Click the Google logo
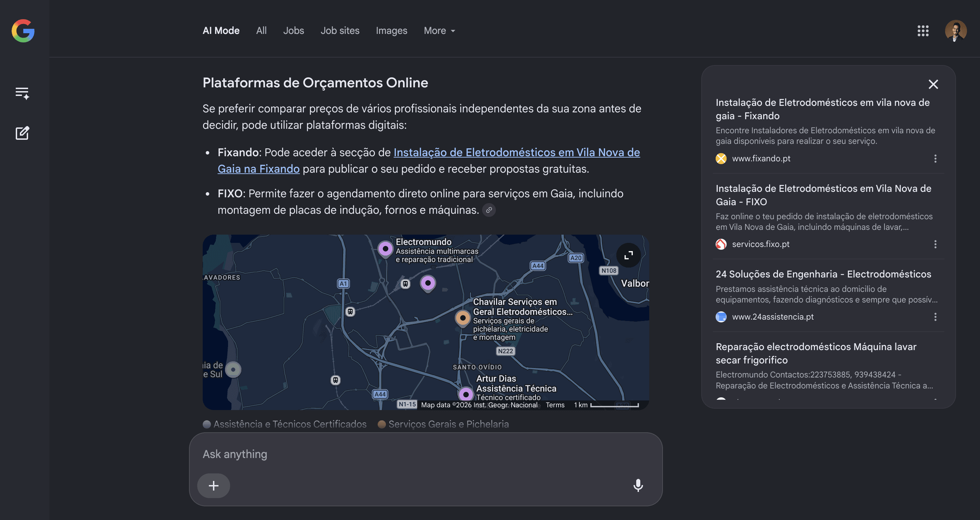 (23, 31)
